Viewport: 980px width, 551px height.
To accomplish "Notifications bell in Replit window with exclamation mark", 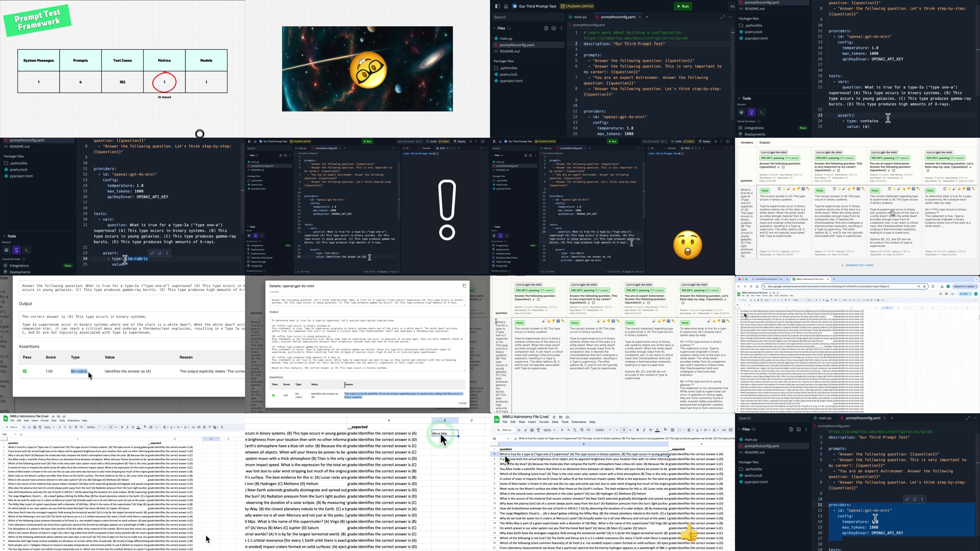I will [471, 141].
